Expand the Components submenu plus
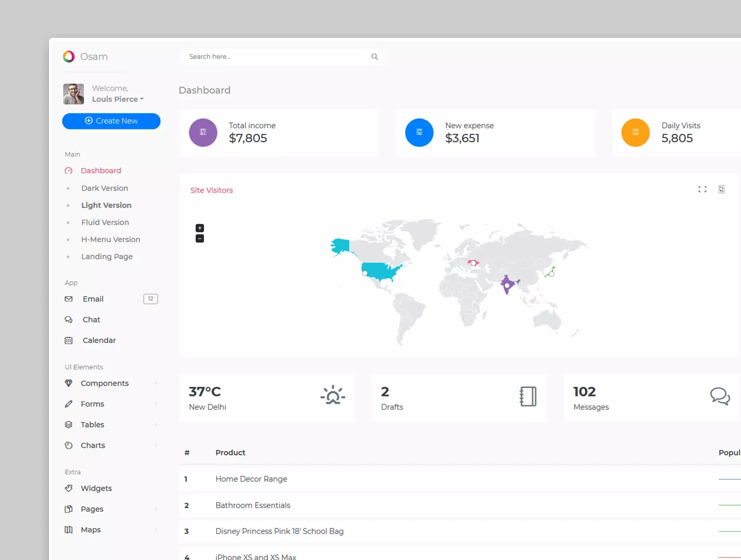 pos(156,383)
